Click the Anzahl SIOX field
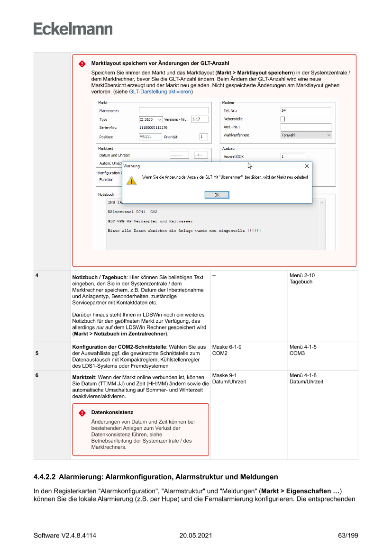The image size is (392, 554). tap(292, 156)
